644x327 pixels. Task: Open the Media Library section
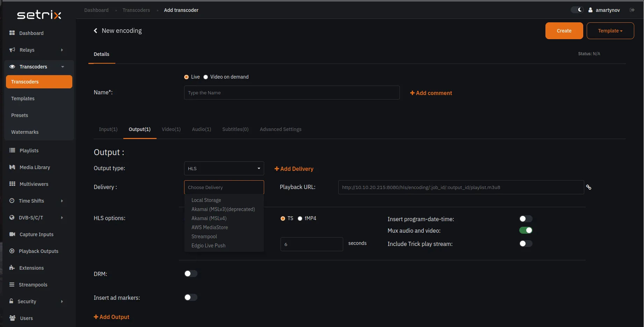(34, 167)
